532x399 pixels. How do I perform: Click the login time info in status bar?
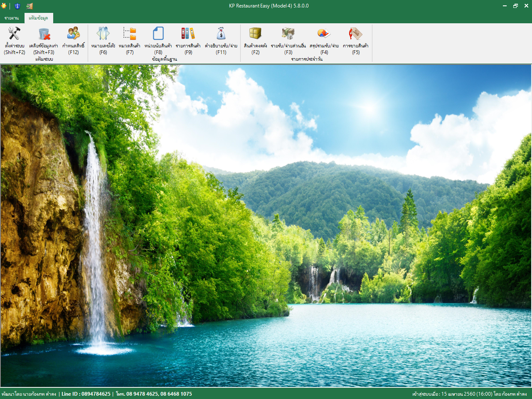click(469, 394)
